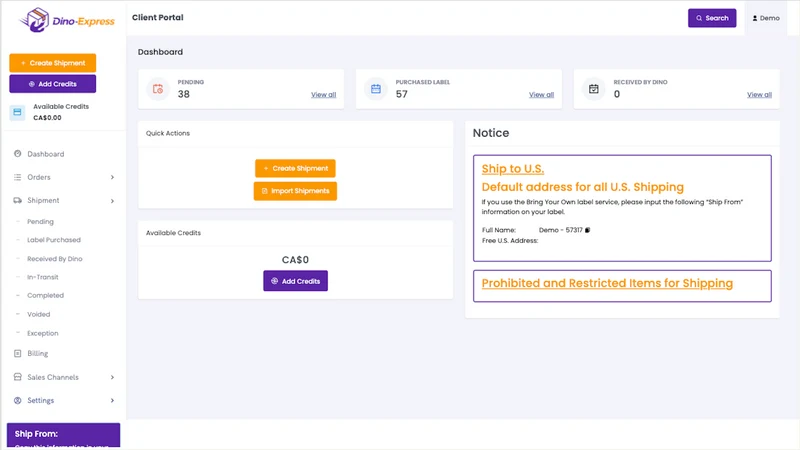800x450 pixels.
Task: Copy the Demo - 57317 full name
Action: (x=587, y=230)
